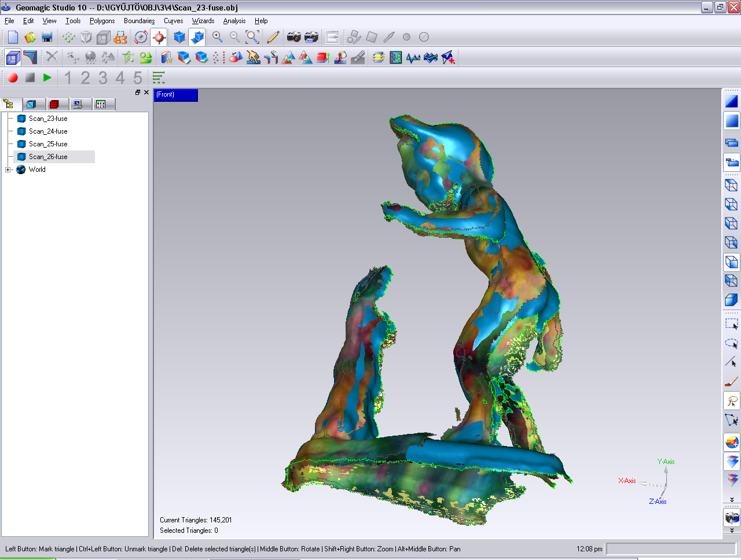Expand the right toolbar overflow chevron
This screenshot has width=741, height=560.
(732, 500)
